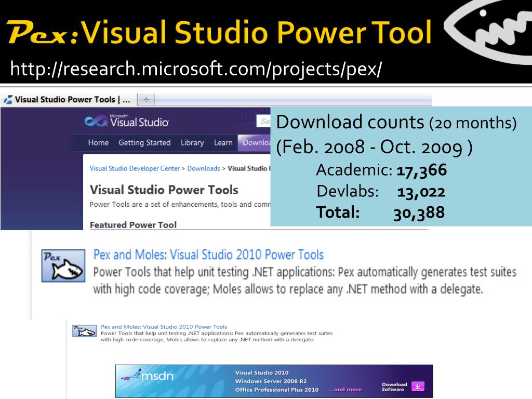Click the Visual Studio Power Tools page heading
Screen dimensions: 532x399
pos(164,190)
